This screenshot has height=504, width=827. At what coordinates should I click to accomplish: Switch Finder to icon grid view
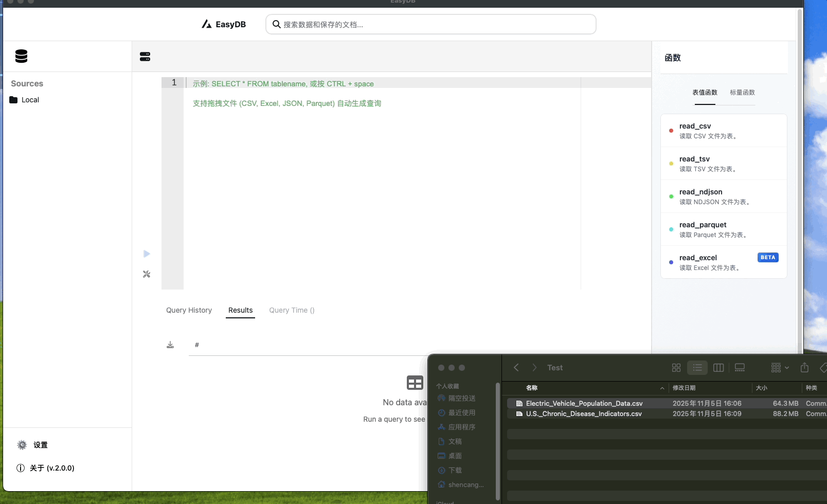pyautogui.click(x=675, y=368)
